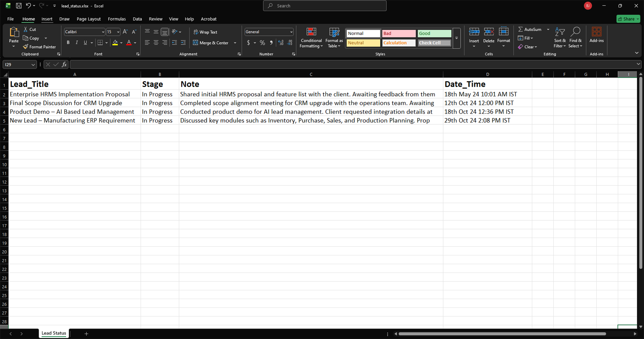644x339 pixels.
Task: Expand the font name dropdown showing Calibri
Action: coord(103,32)
